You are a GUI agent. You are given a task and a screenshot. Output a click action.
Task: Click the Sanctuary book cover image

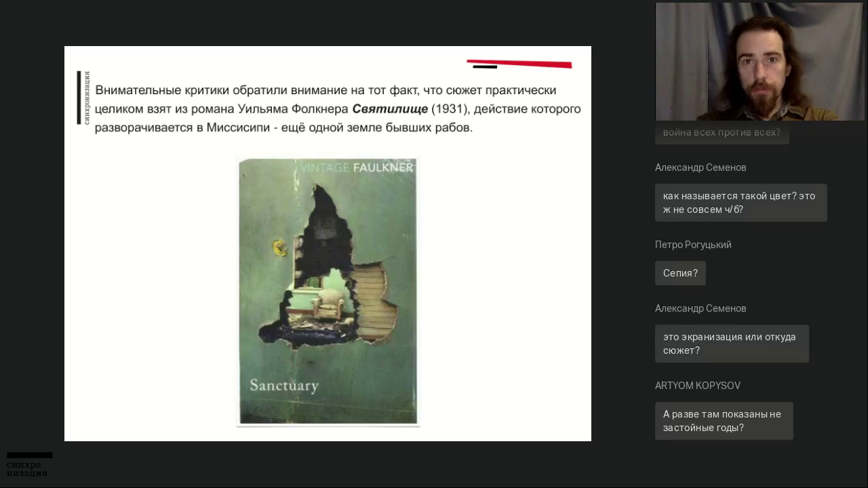(328, 291)
